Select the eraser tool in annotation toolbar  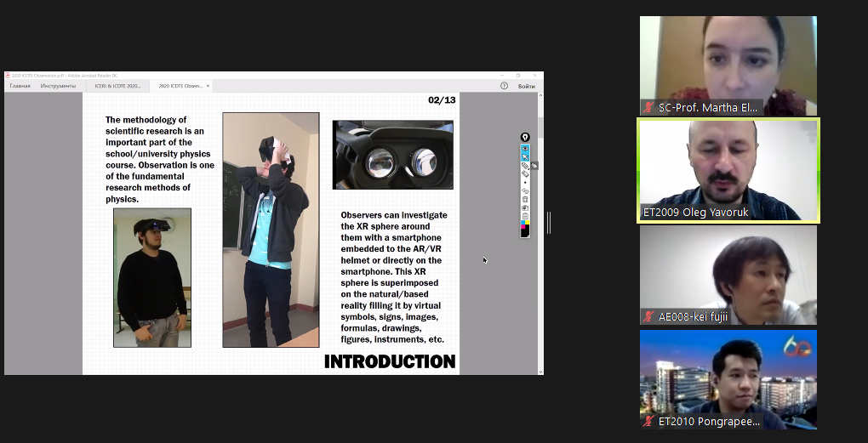(x=525, y=173)
